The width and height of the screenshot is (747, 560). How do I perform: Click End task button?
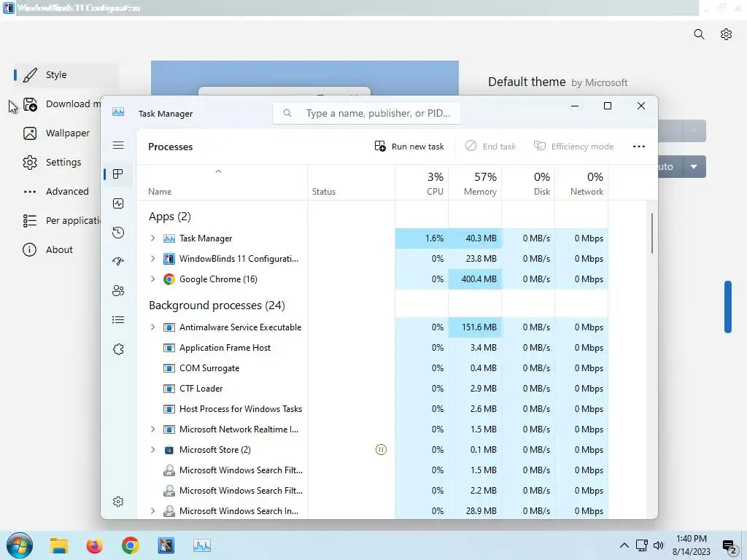pyautogui.click(x=491, y=146)
